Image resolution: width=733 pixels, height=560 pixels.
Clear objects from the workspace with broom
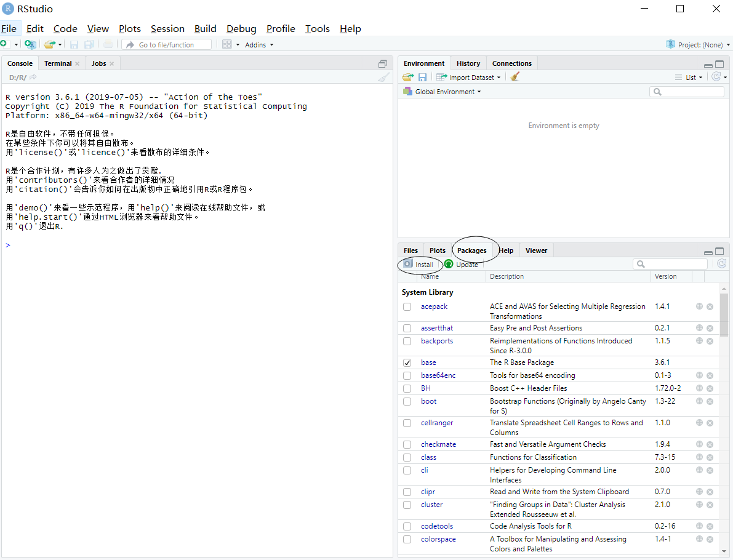click(x=515, y=77)
